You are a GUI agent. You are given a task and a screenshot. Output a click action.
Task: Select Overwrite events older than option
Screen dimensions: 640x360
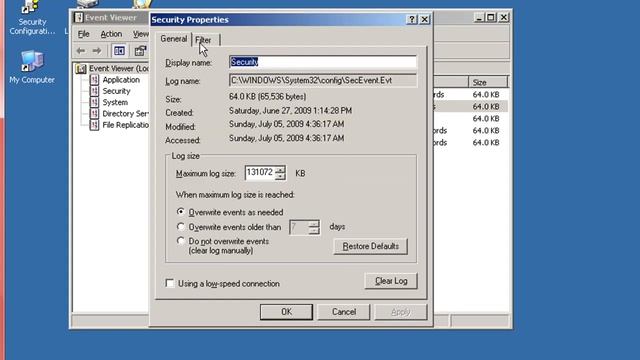tap(180, 227)
